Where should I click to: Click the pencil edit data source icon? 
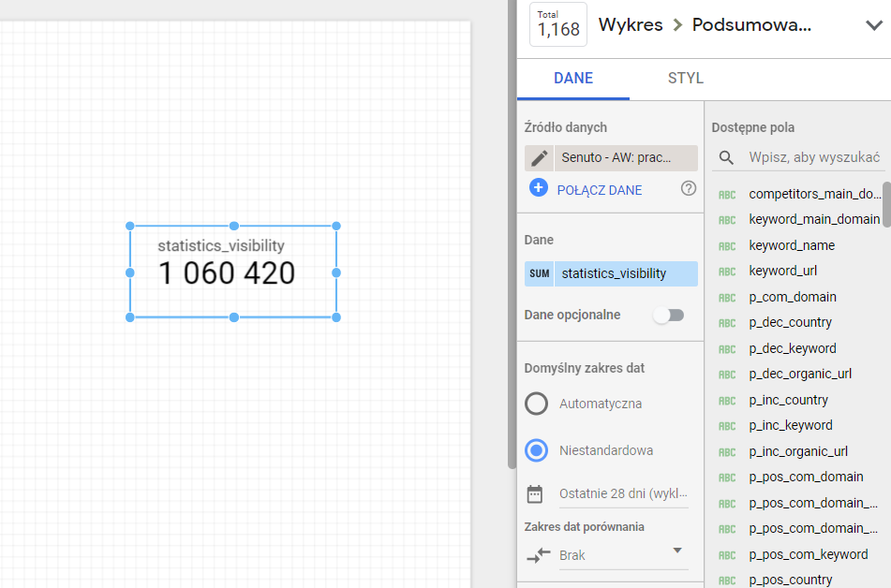539,158
